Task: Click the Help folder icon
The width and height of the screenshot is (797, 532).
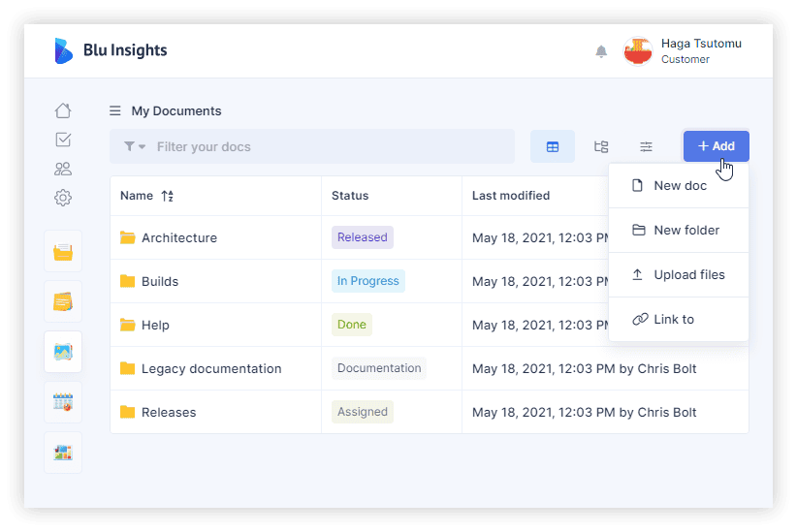Action: coord(128,325)
